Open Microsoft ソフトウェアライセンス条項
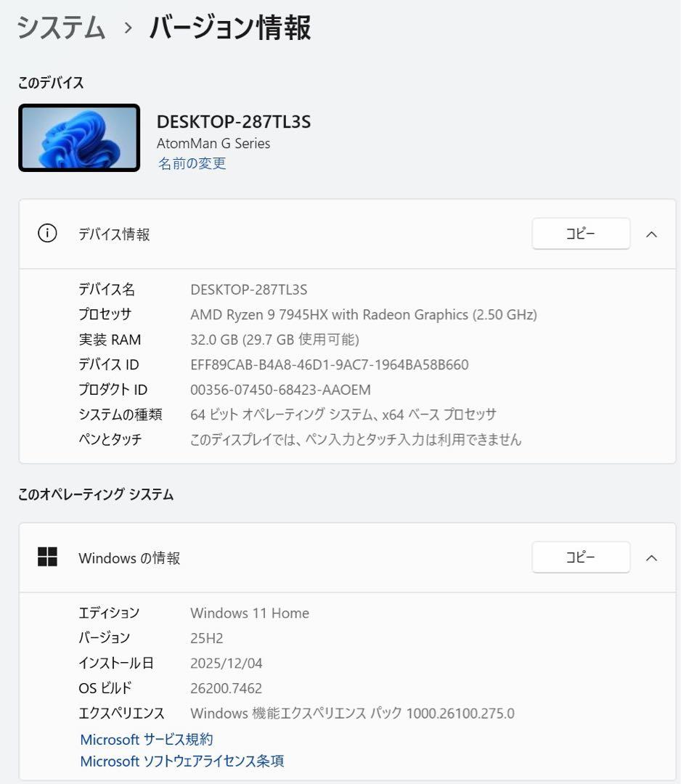Viewport: 681px width, 784px height. point(182,761)
